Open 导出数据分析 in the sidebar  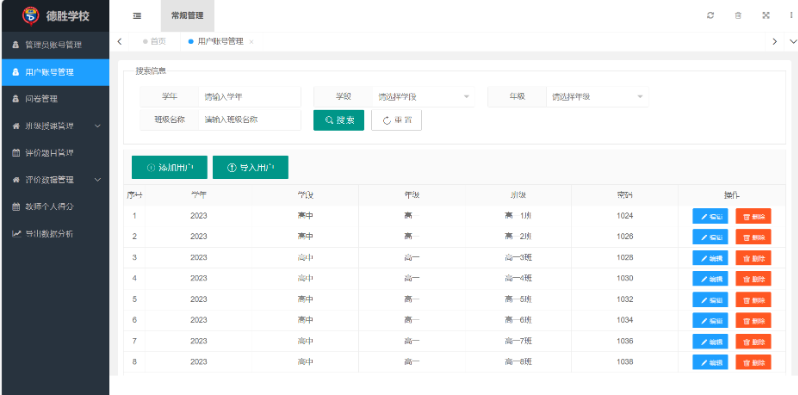pyautogui.click(x=54, y=234)
